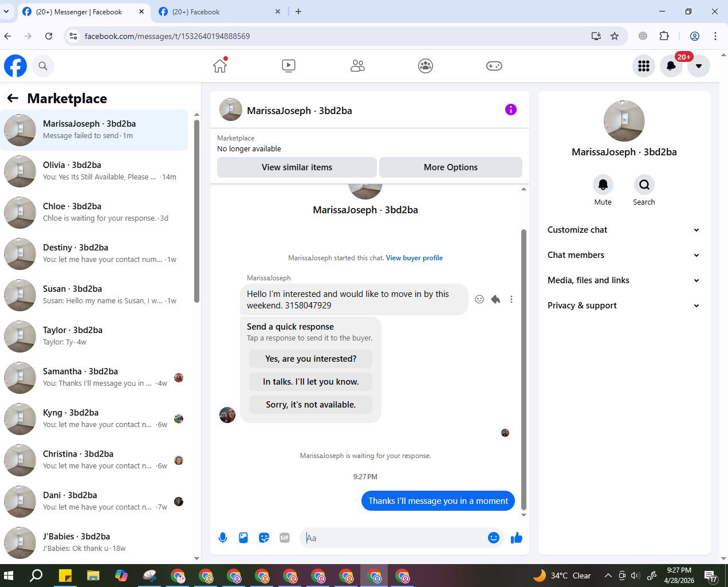
Task: Open the account dropdown arrow
Action: [x=699, y=66]
